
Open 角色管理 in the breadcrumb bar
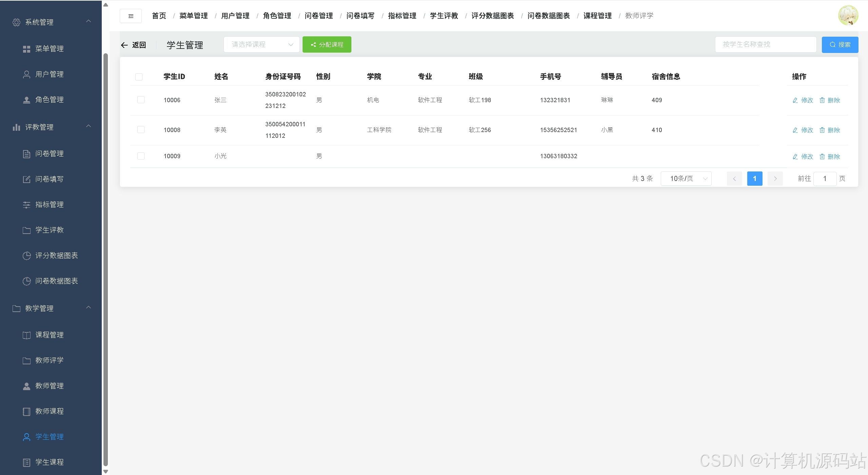(x=277, y=16)
